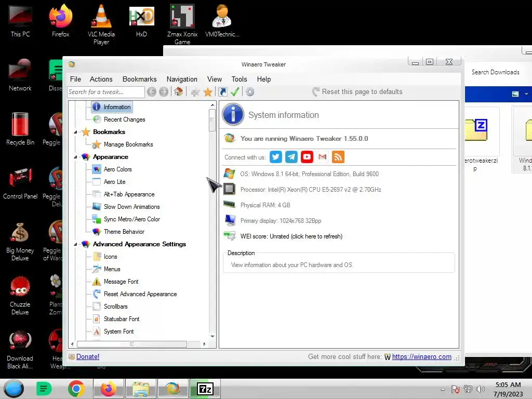This screenshot has height=399, width=532.
Task: Click the green checkmark toolbar icon
Action: tap(235, 91)
